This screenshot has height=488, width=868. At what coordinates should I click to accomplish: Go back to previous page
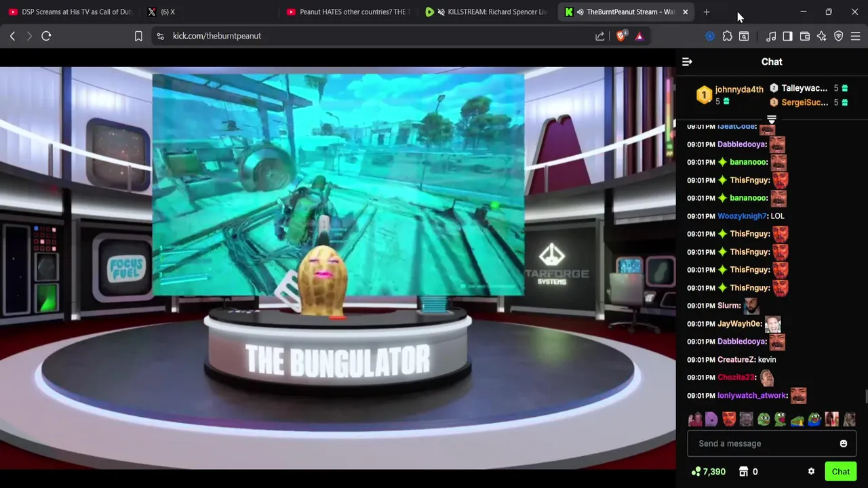12,36
